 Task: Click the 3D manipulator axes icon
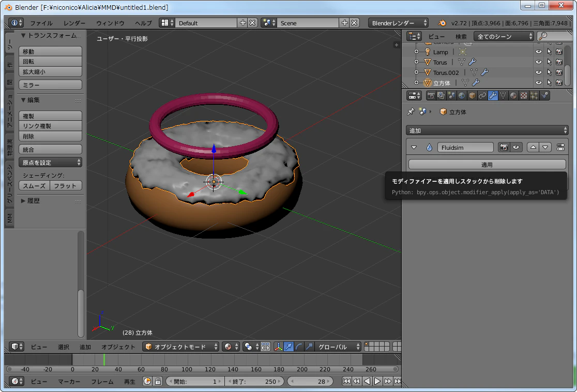[x=279, y=347]
